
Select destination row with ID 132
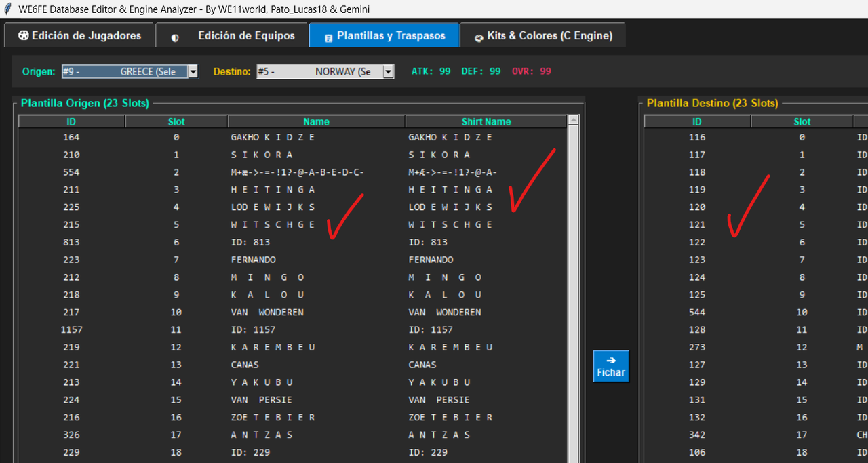click(x=755, y=418)
